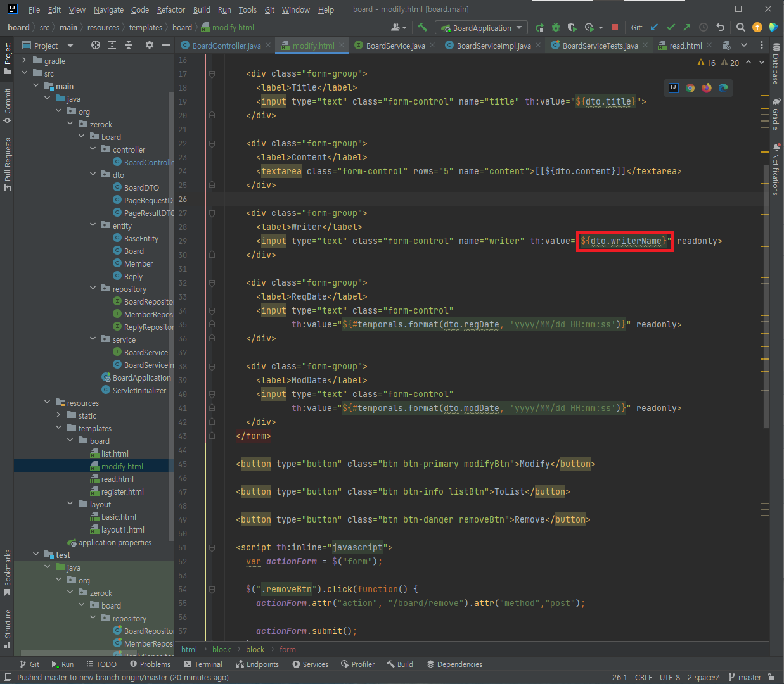Image resolution: width=784 pixels, height=684 pixels.
Task: Select application.properties in the project tree
Action: (x=115, y=542)
